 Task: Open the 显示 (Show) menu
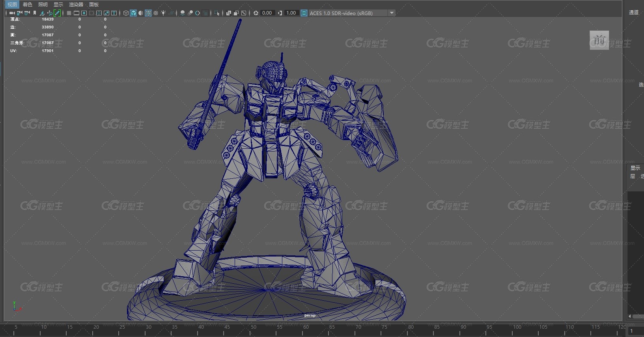(58, 4)
